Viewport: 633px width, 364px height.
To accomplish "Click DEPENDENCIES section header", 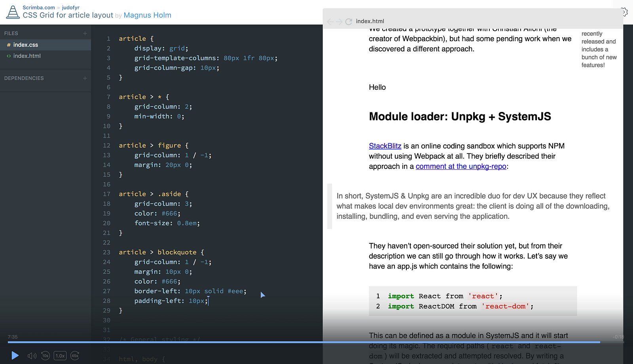I will point(24,78).
